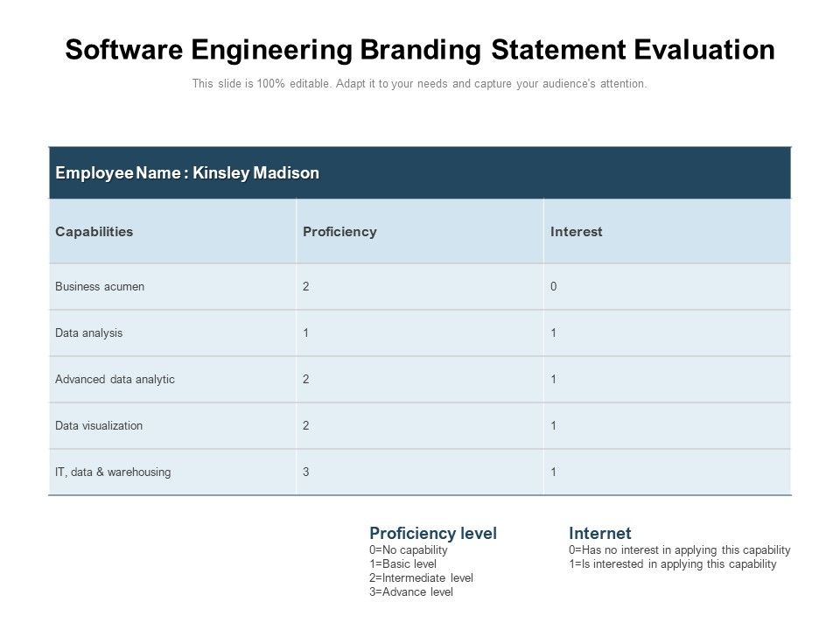Click the interest value in Data analysis row
Screen dimensions: 840x630
point(553,333)
